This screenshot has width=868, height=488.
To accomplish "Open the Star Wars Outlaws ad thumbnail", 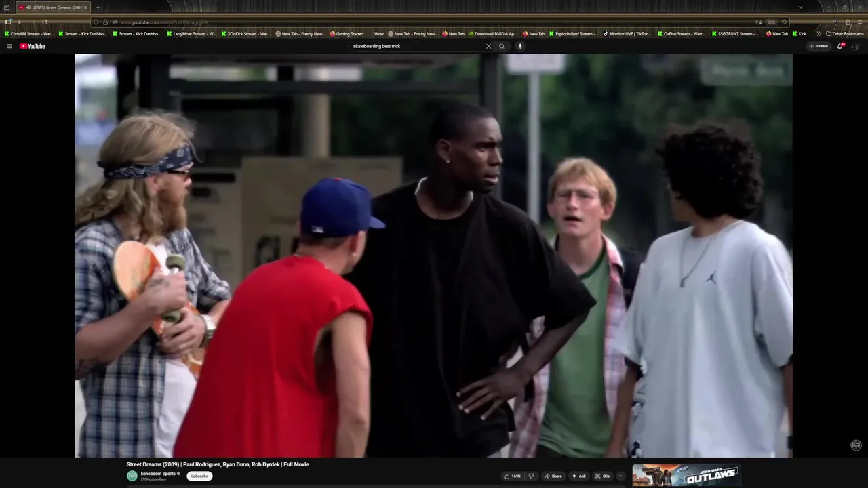I will click(x=686, y=474).
